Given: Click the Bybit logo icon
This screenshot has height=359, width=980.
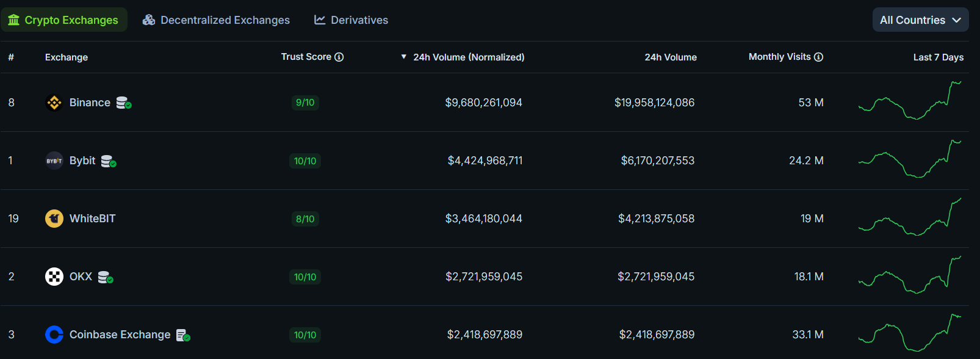Looking at the screenshot, I should point(54,161).
